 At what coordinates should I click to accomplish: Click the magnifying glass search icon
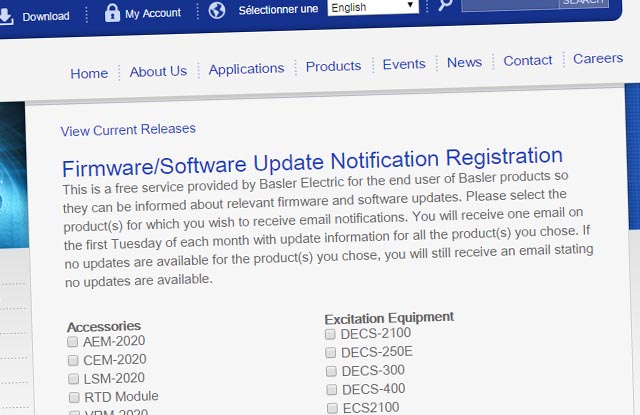point(445,5)
